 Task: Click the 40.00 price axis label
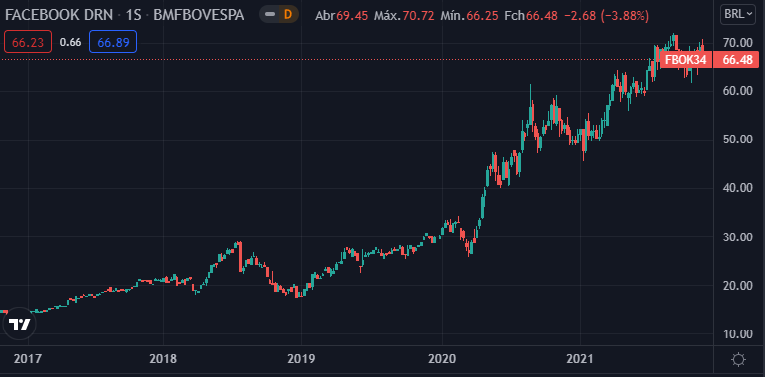point(738,188)
